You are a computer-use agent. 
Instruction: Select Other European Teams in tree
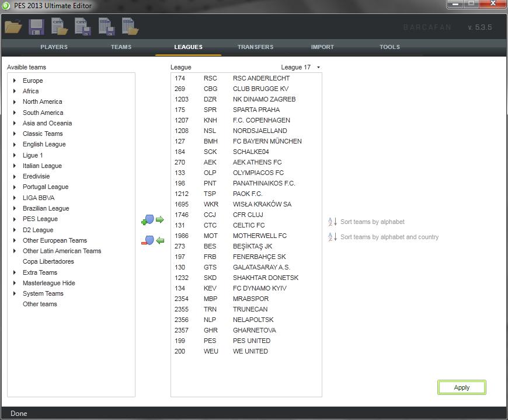tap(55, 240)
